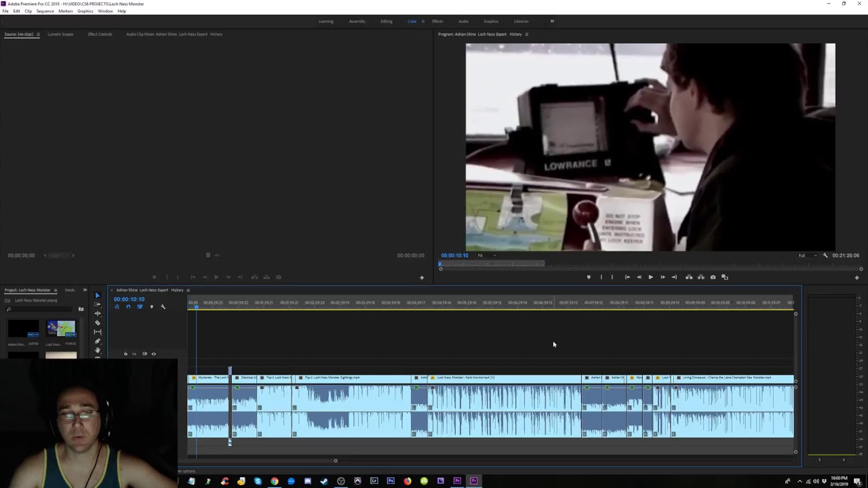Open the Color workspace menu icon

click(x=423, y=21)
